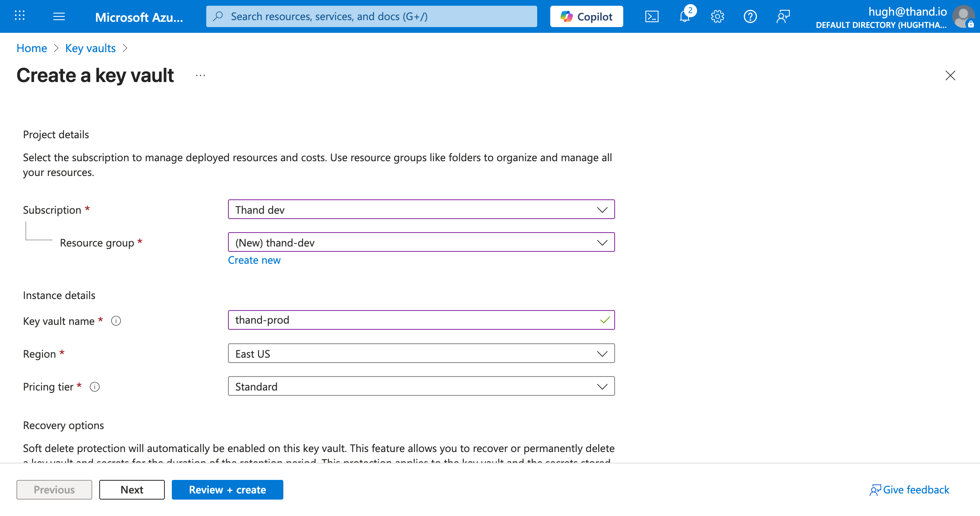Click Review + create

point(228,489)
